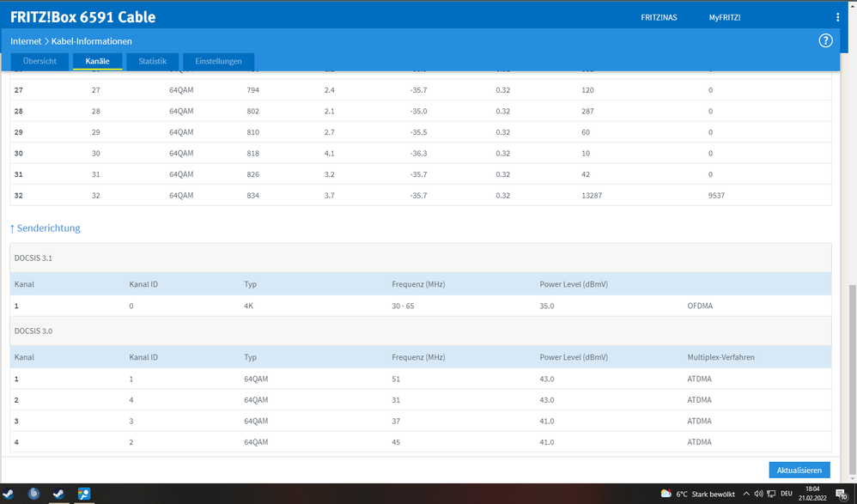Click the Kanäle tab
The width and height of the screenshot is (857, 504).
(97, 62)
